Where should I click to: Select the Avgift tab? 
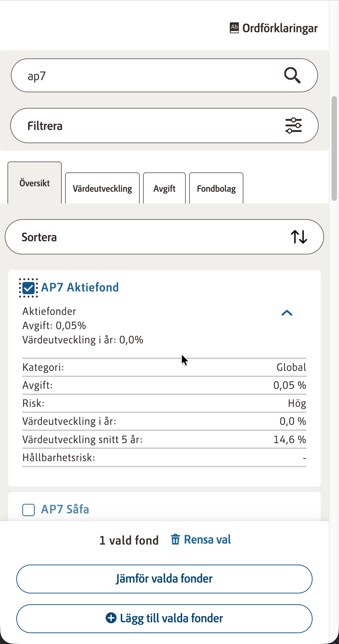point(164,189)
